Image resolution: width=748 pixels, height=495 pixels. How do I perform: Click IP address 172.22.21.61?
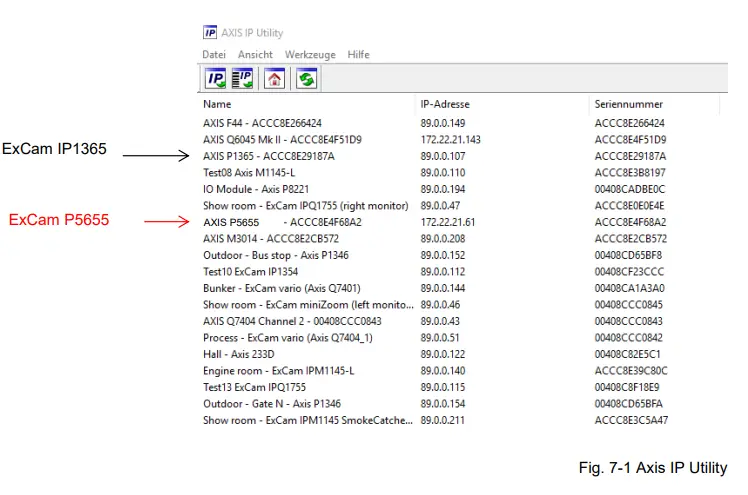(447, 222)
